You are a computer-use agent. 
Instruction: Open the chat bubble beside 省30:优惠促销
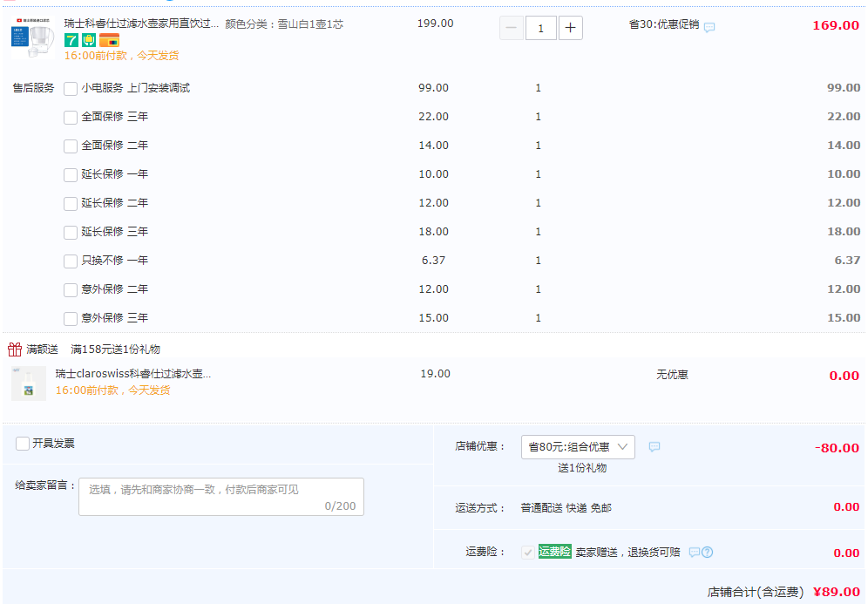click(x=709, y=27)
